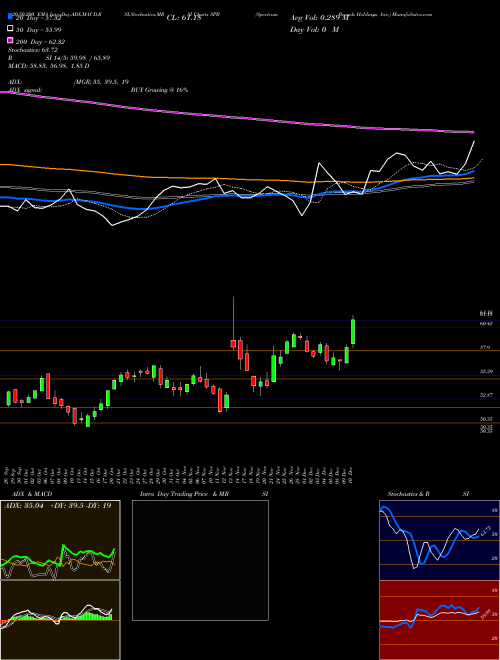500x660 pixels.
Task: Click the 'Day Vol: 0 M' label
Action: pyautogui.click(x=314, y=29)
